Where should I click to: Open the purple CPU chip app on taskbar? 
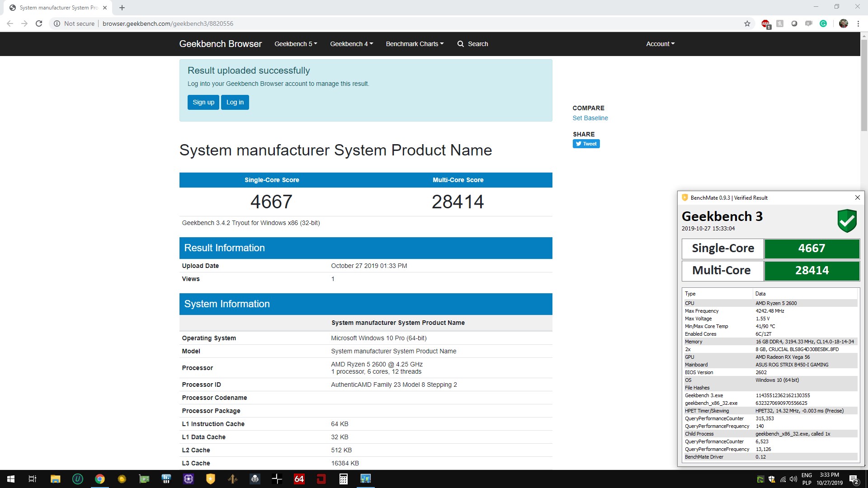click(x=189, y=479)
